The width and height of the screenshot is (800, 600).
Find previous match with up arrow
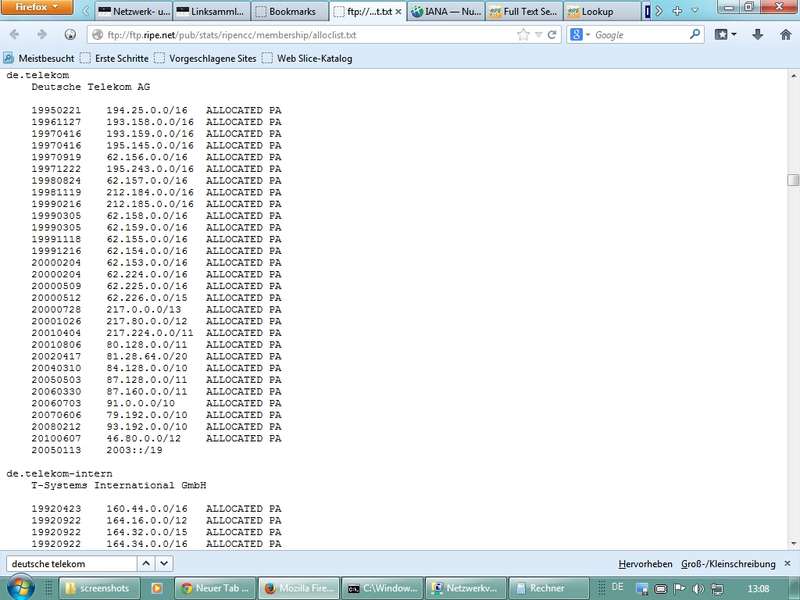pos(146,564)
